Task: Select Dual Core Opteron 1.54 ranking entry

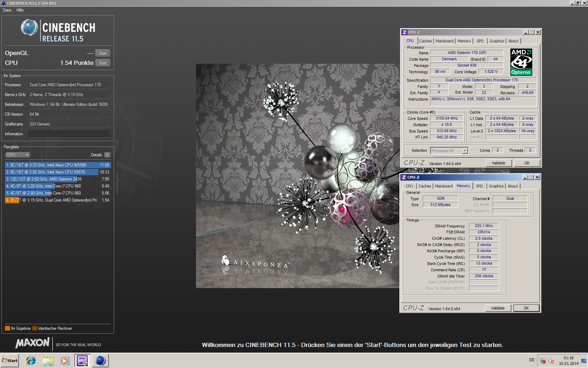Action: pos(58,200)
